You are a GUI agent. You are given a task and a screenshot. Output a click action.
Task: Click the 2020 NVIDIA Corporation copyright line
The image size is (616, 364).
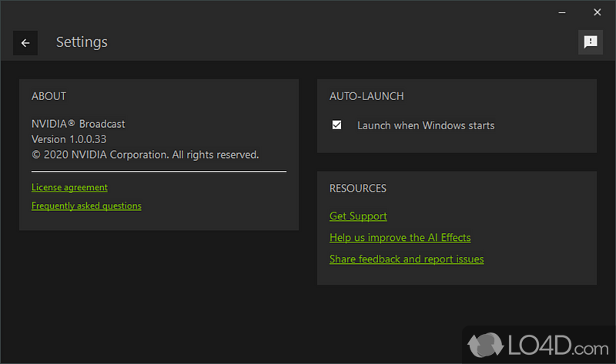click(145, 155)
